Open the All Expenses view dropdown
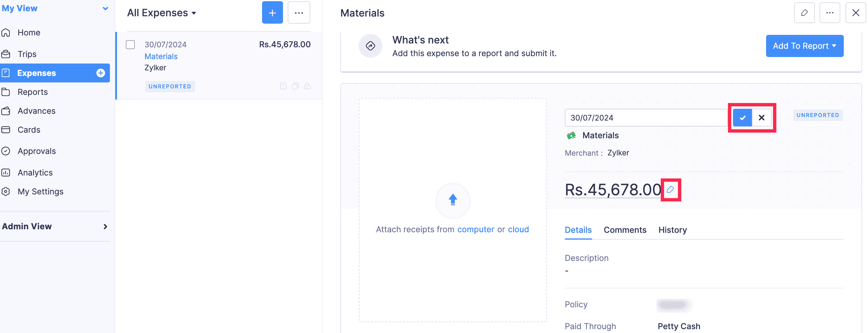 click(162, 13)
